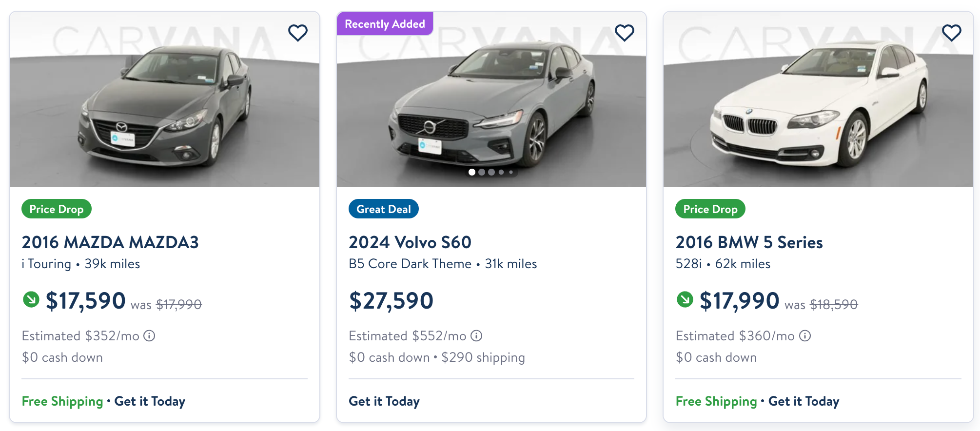Viewport: 980px width, 431px height.
Task: Click Free Shipping on the Mazda card
Action: click(x=62, y=401)
